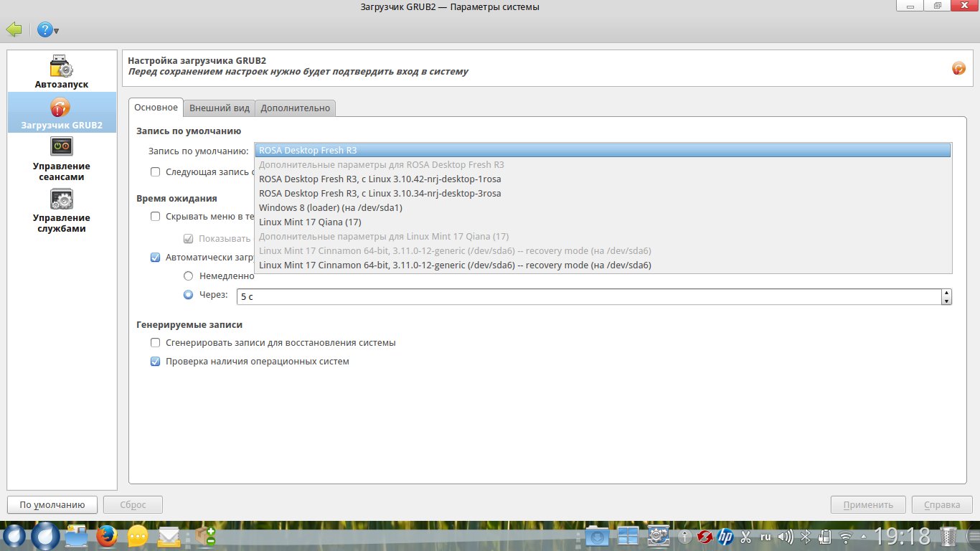Choose Windows 8 (loader) on /dev/sda1
The width and height of the screenshot is (980, 551).
603,208
